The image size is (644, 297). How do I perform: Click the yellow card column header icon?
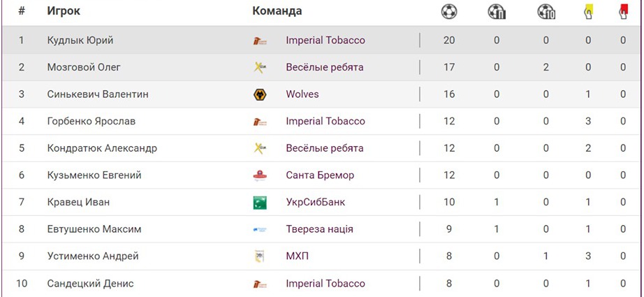coord(588,11)
